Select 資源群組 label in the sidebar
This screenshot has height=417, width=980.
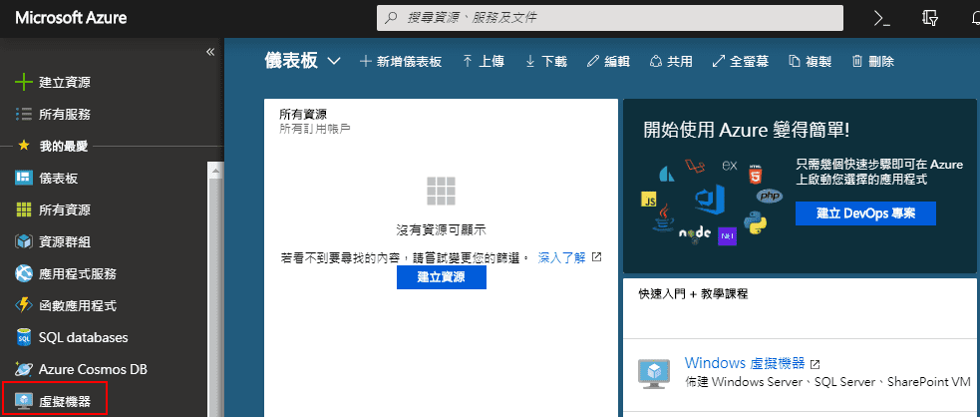pyautogui.click(x=65, y=242)
